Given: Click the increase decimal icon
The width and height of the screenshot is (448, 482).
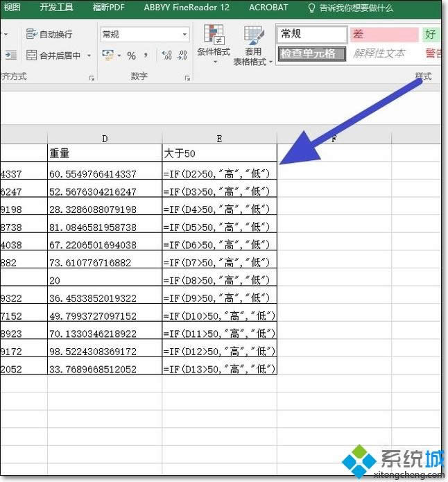Looking at the screenshot, I should click(x=166, y=55).
